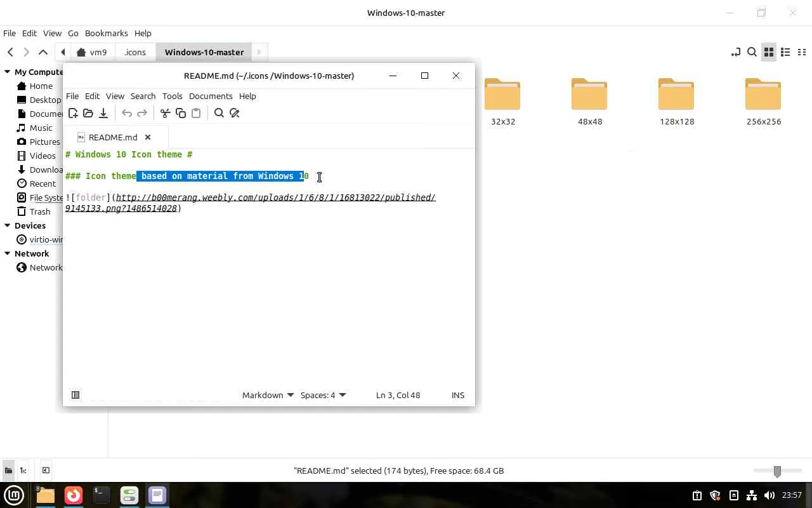Create a new document in the text editor
This screenshot has width=812, height=508.
tap(73, 113)
